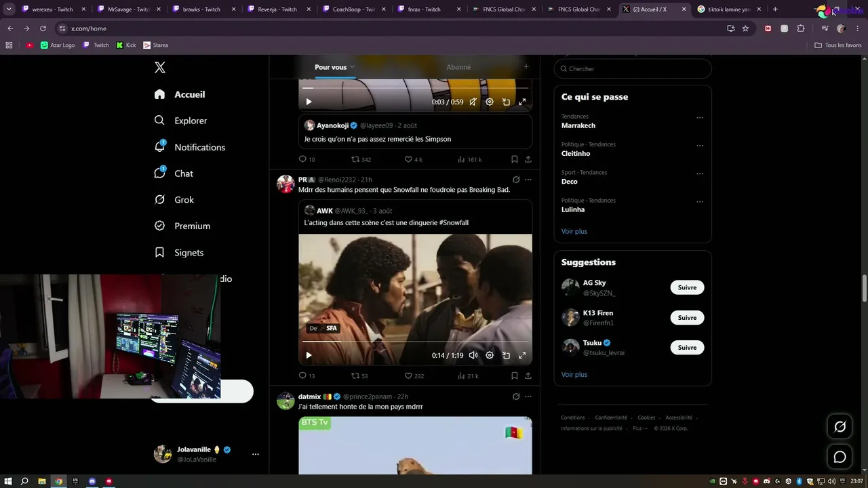Open Notifications from the sidebar
The height and width of the screenshot is (488, 868).
pyautogui.click(x=190, y=147)
